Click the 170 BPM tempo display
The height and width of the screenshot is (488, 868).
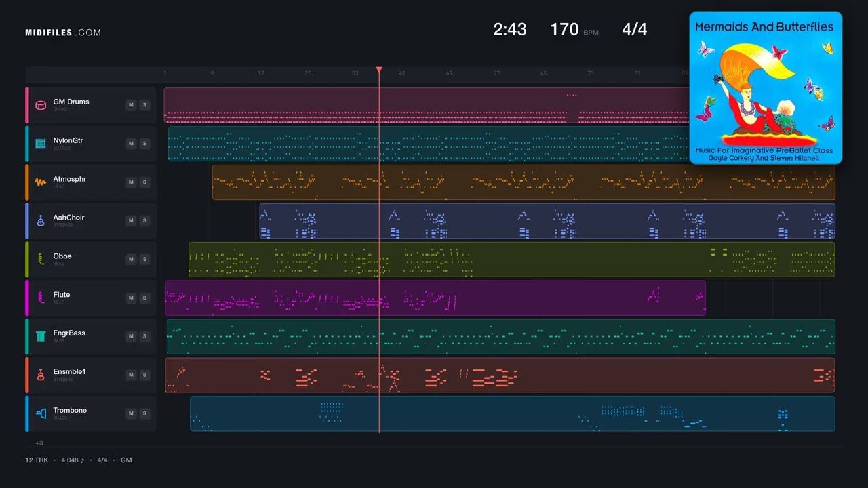click(x=574, y=29)
